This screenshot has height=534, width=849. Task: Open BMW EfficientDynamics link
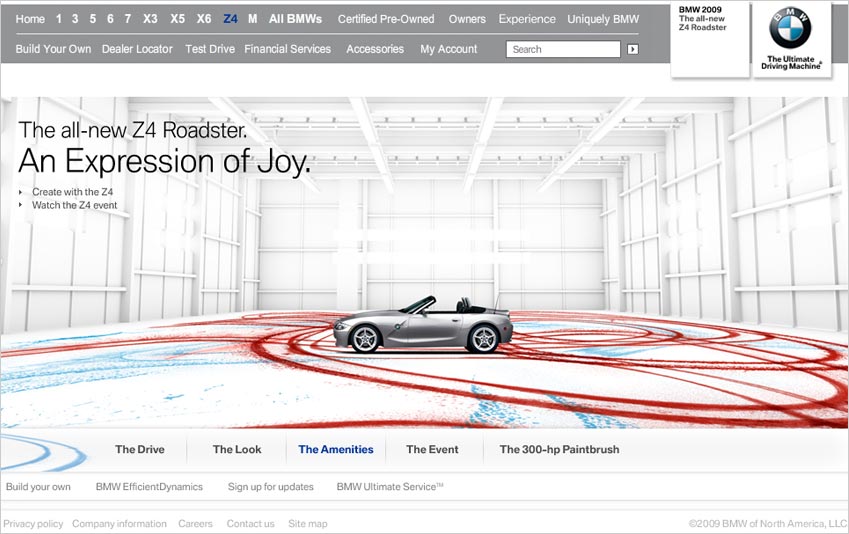(x=149, y=486)
